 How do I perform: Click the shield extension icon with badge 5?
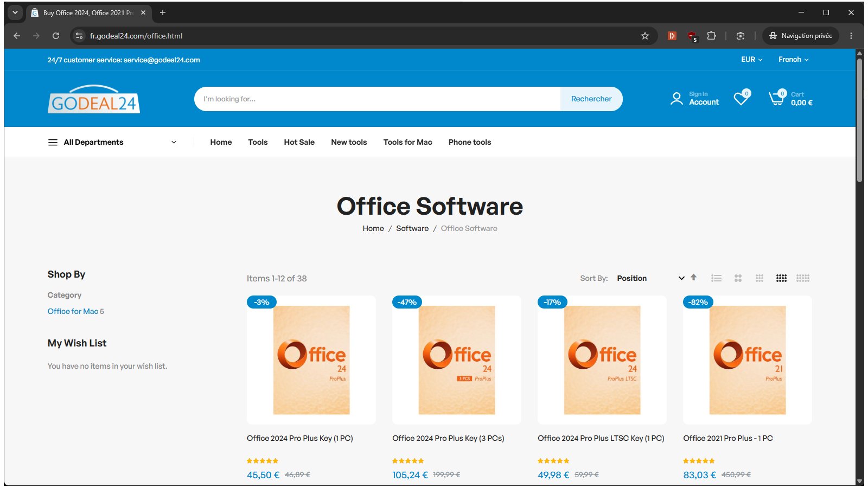pos(692,36)
